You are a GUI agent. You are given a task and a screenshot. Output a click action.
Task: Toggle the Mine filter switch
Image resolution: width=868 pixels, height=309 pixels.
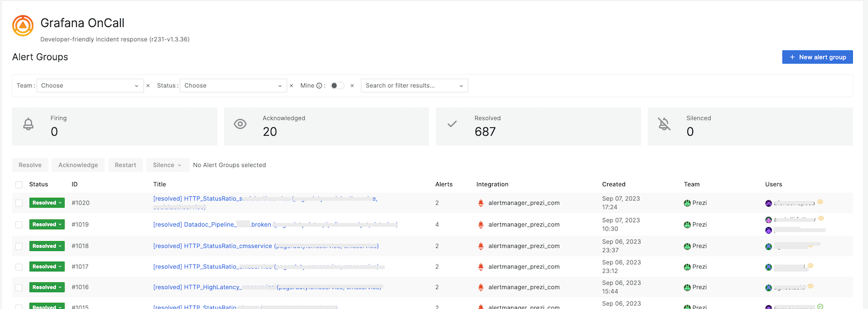point(337,86)
